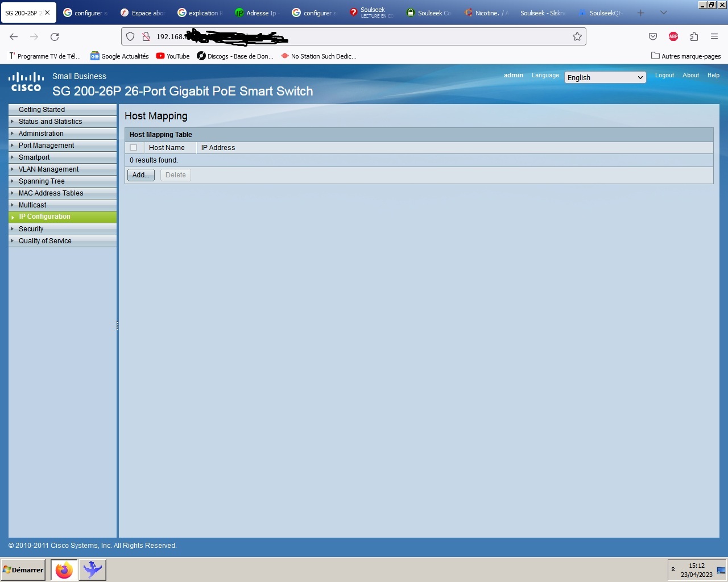Switch to the Adresse Ip tab
The height and width of the screenshot is (582, 728).
point(256,13)
